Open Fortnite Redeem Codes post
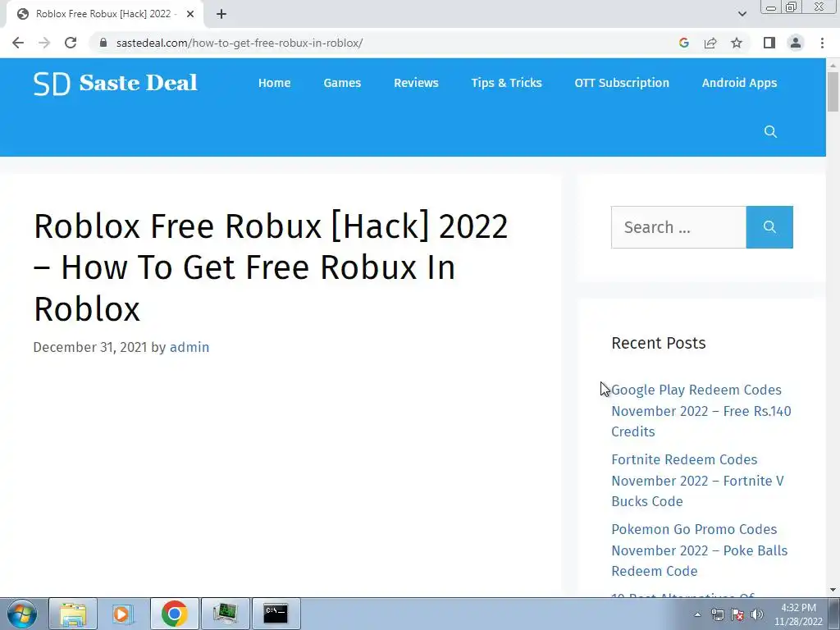The image size is (840, 630). click(x=697, y=481)
